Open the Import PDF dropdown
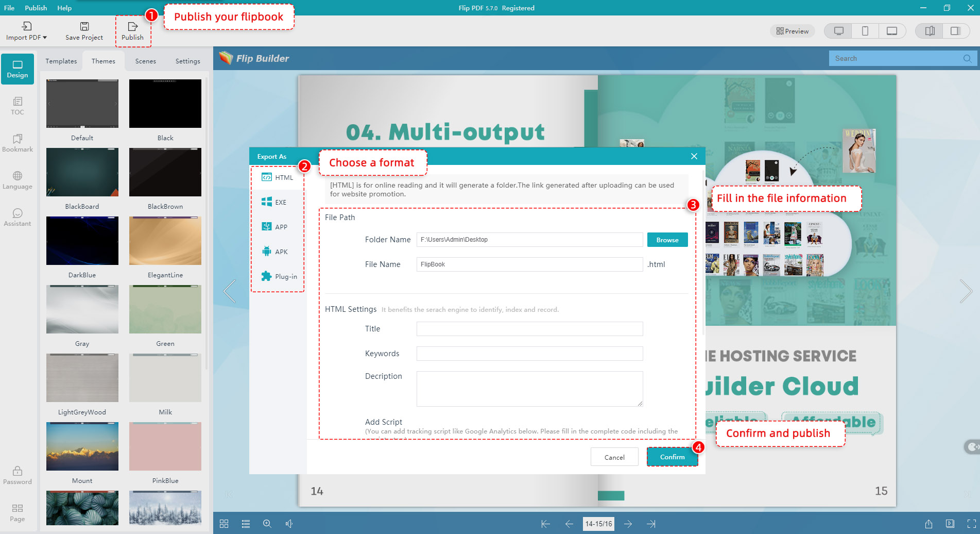 tap(26, 30)
